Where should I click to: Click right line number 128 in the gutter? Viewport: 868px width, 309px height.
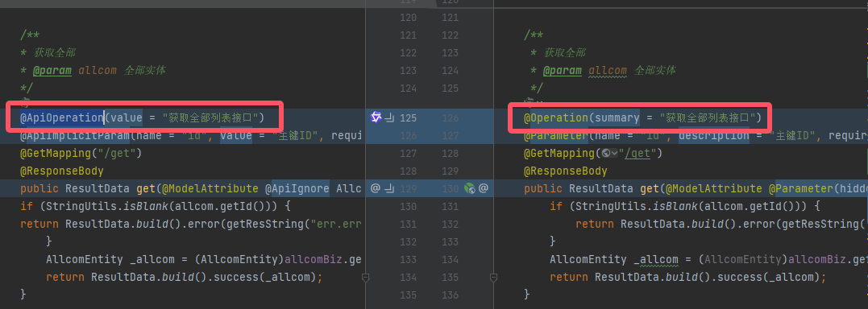(x=451, y=153)
